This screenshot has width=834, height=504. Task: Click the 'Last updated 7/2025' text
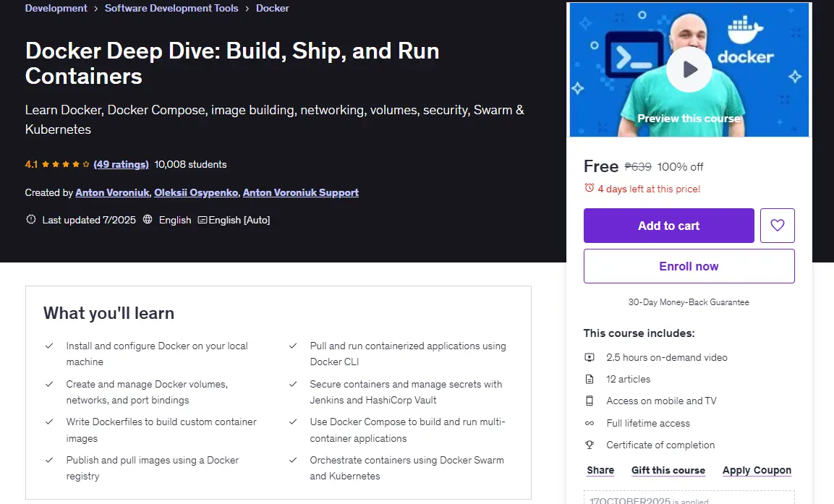(x=89, y=220)
